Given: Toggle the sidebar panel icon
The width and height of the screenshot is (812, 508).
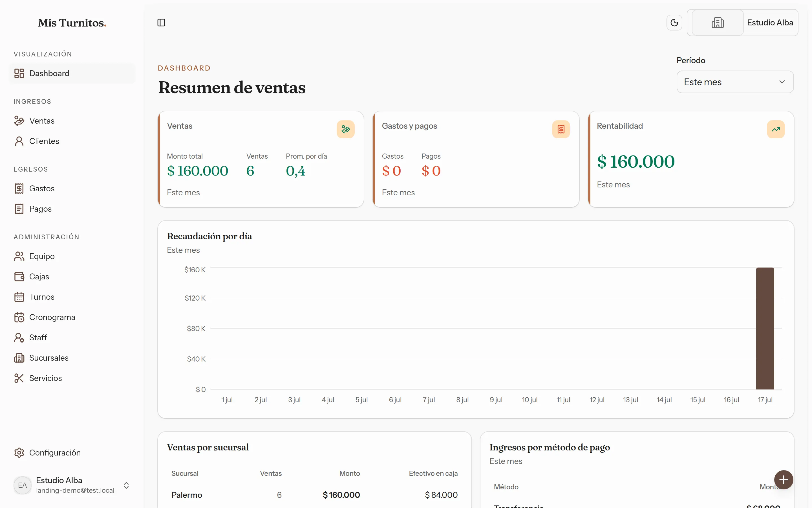Looking at the screenshot, I should click(161, 23).
